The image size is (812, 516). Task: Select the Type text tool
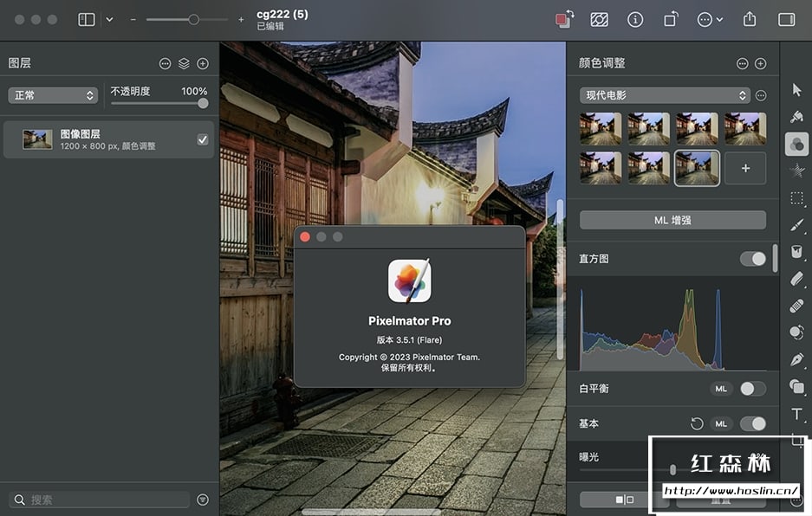click(x=796, y=414)
